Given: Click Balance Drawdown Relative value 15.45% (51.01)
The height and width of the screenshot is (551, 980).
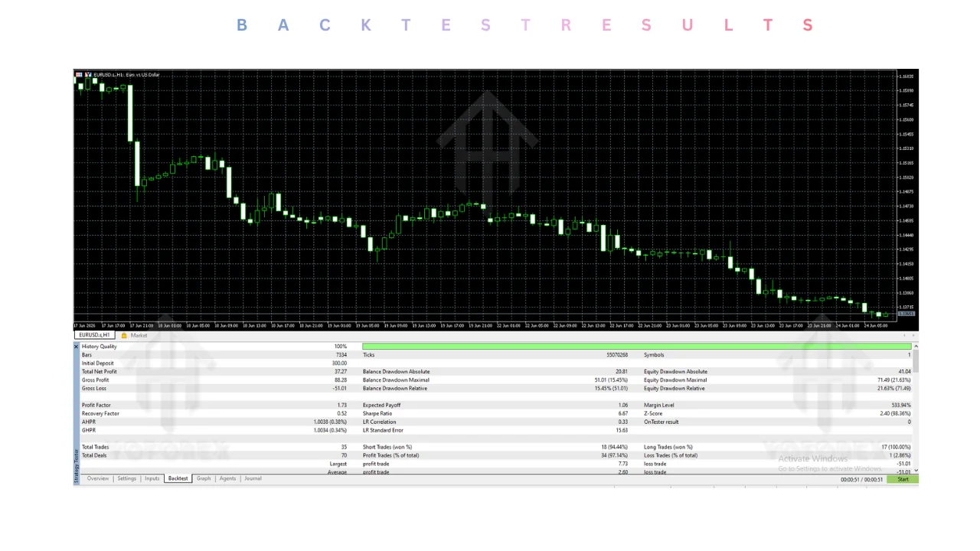Looking at the screenshot, I should coord(611,389).
